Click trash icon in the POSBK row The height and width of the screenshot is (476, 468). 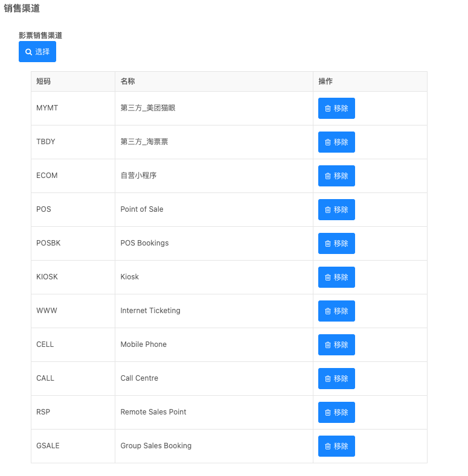coord(328,244)
